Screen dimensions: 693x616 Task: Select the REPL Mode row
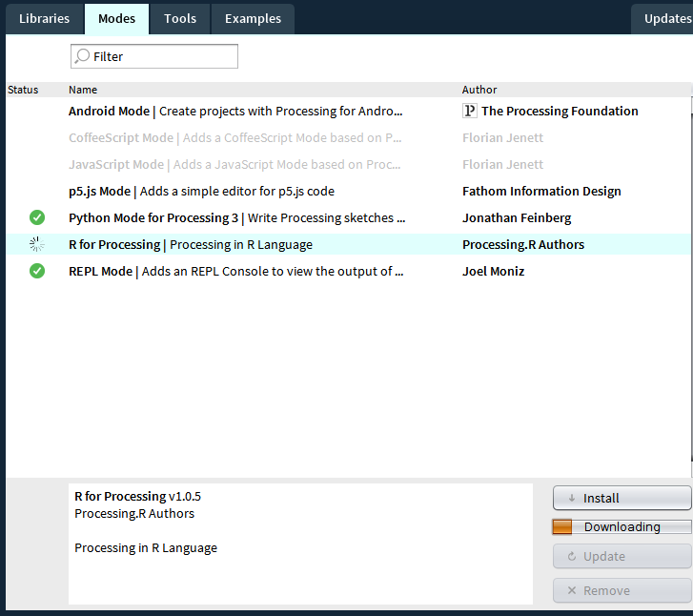348,271
